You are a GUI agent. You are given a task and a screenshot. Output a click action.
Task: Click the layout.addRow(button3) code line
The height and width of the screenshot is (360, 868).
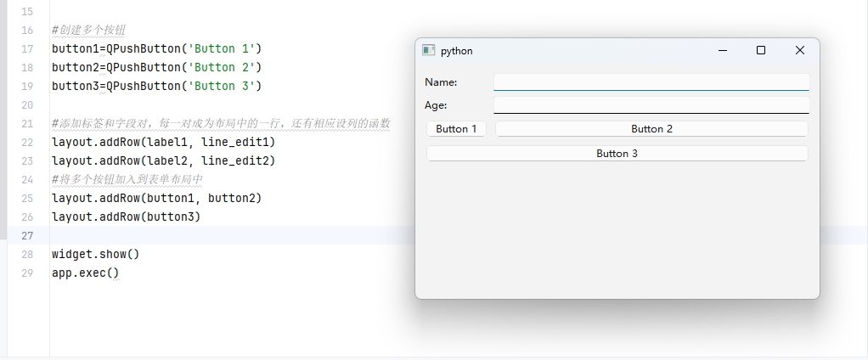pos(126,217)
